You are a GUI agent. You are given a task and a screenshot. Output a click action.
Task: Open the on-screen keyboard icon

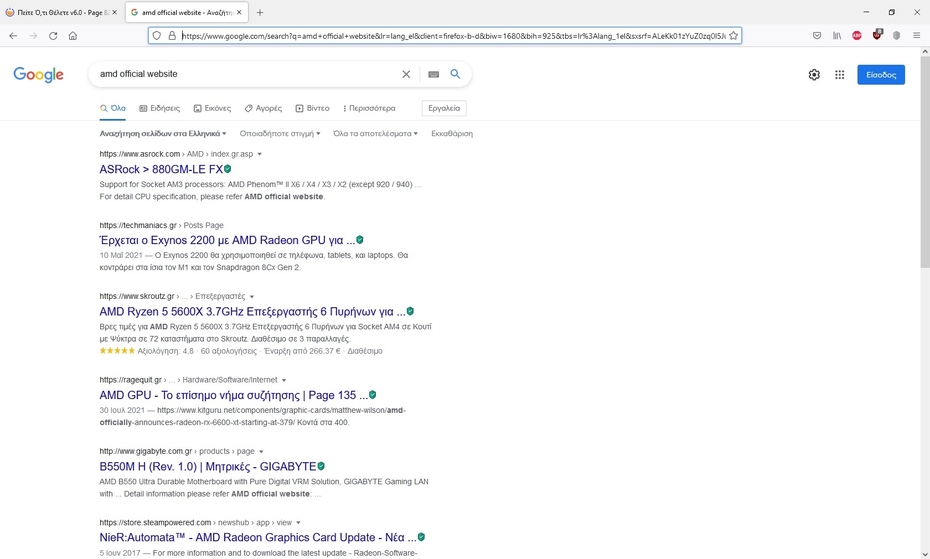pyautogui.click(x=434, y=74)
